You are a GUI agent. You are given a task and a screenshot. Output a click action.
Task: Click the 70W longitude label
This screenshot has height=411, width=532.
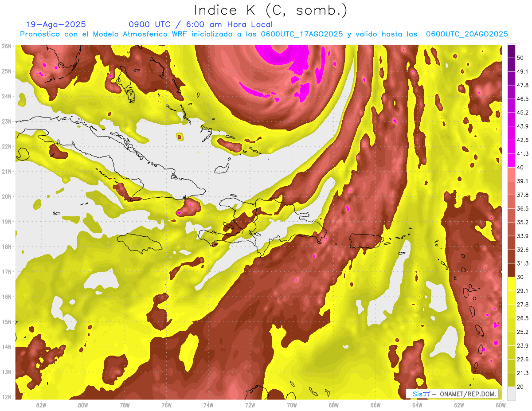tap(292, 405)
